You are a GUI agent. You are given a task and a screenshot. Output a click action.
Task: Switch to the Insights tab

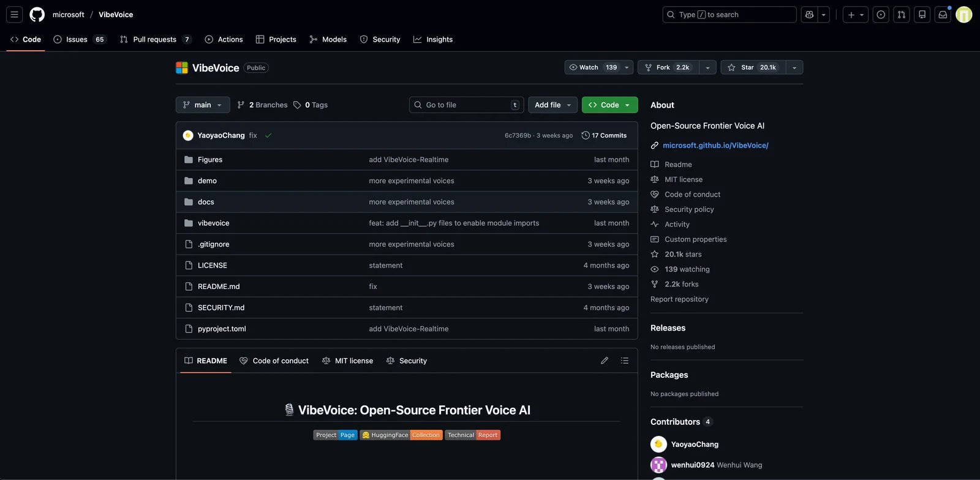pyautogui.click(x=433, y=39)
